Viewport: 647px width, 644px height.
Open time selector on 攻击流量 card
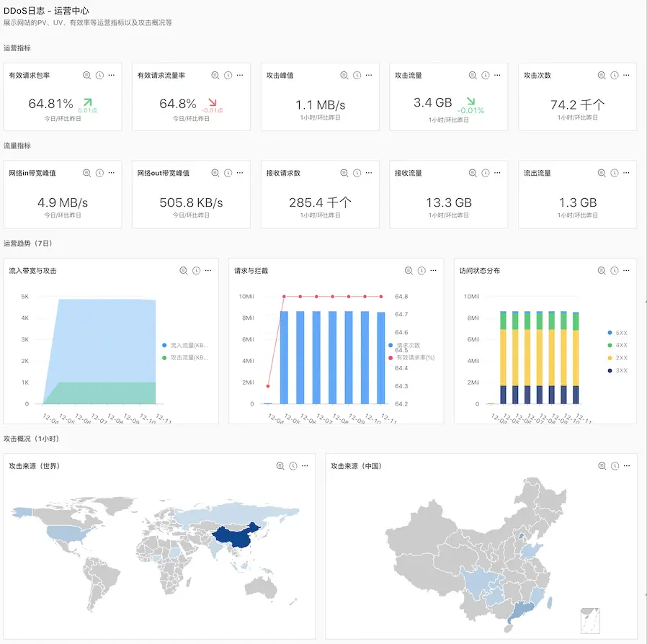[x=486, y=75]
